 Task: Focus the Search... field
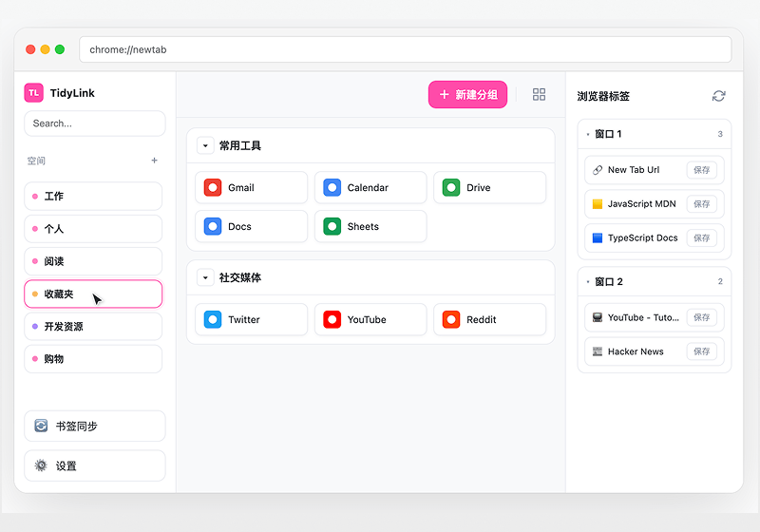95,123
